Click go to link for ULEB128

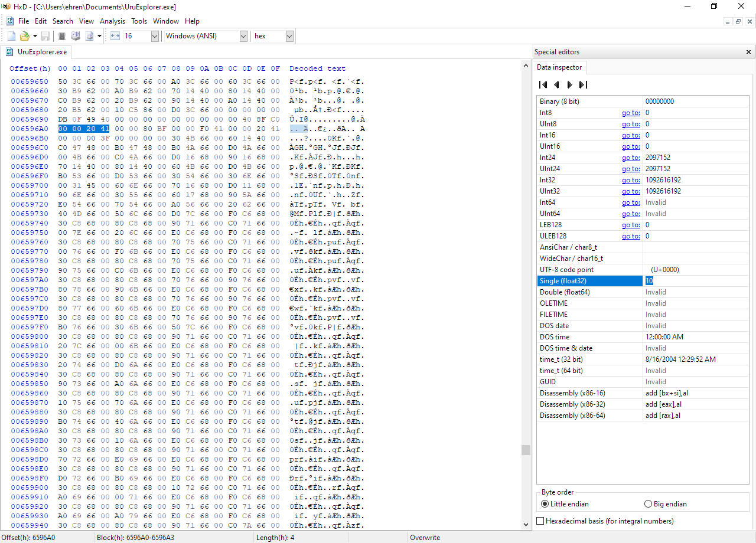[x=631, y=236]
